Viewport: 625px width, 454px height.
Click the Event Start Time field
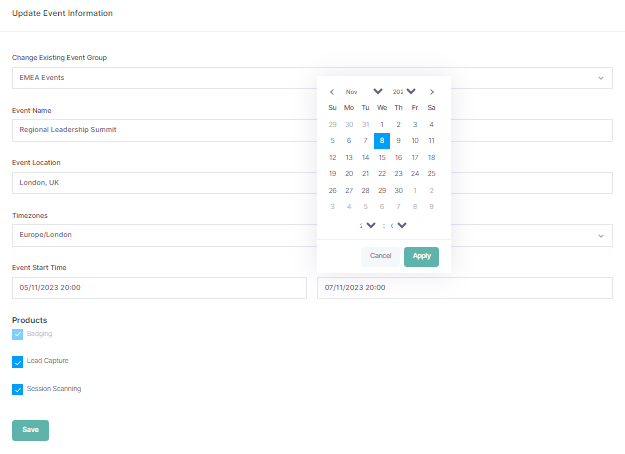pos(158,288)
